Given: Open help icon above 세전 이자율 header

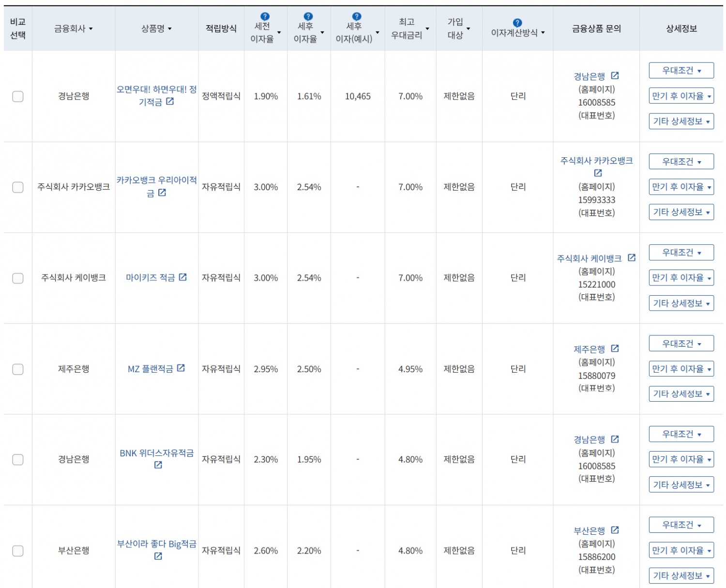Looking at the screenshot, I should tap(265, 16).
